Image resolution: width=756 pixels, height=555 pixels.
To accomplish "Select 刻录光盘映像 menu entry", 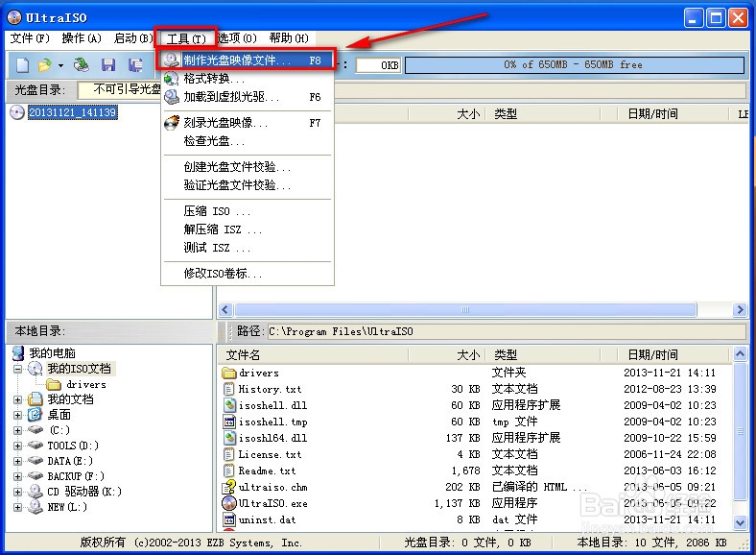I will (248, 123).
